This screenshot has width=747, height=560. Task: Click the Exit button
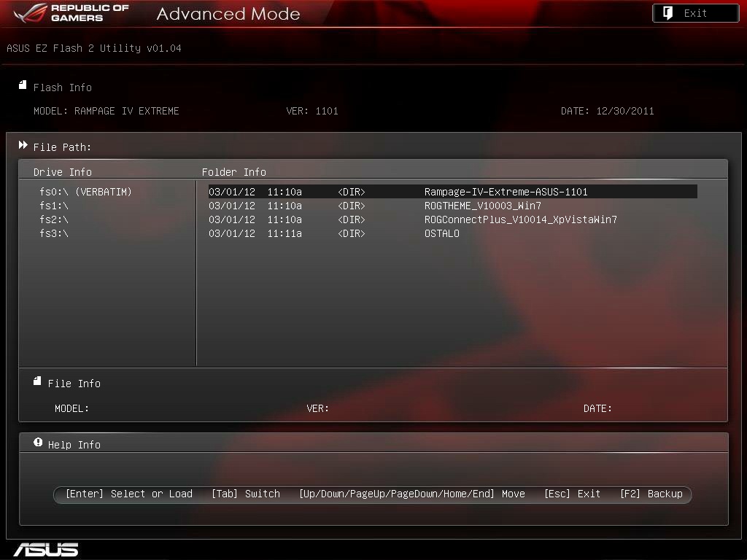point(695,13)
